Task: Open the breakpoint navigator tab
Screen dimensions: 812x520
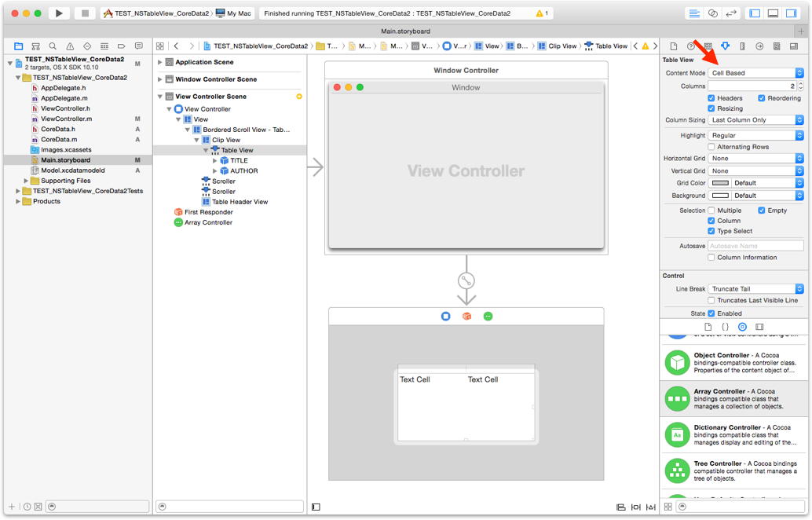Action: (x=121, y=46)
